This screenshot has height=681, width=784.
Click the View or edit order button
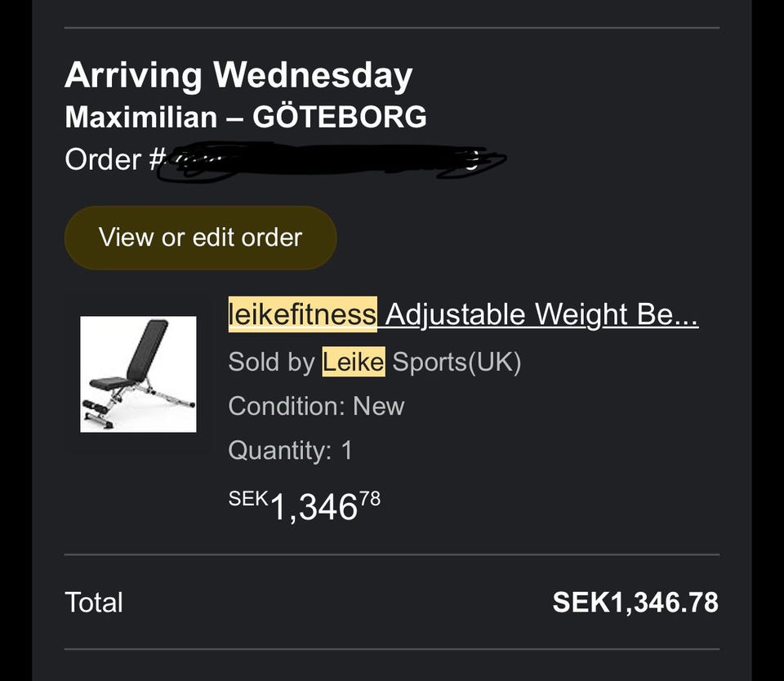point(200,238)
